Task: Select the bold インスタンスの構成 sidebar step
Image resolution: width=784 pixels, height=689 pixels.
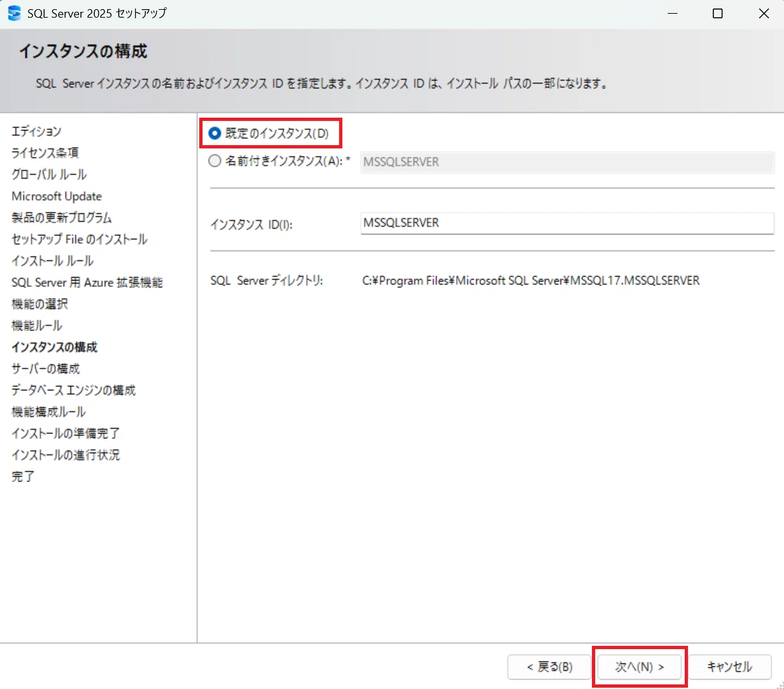Action: 54,347
